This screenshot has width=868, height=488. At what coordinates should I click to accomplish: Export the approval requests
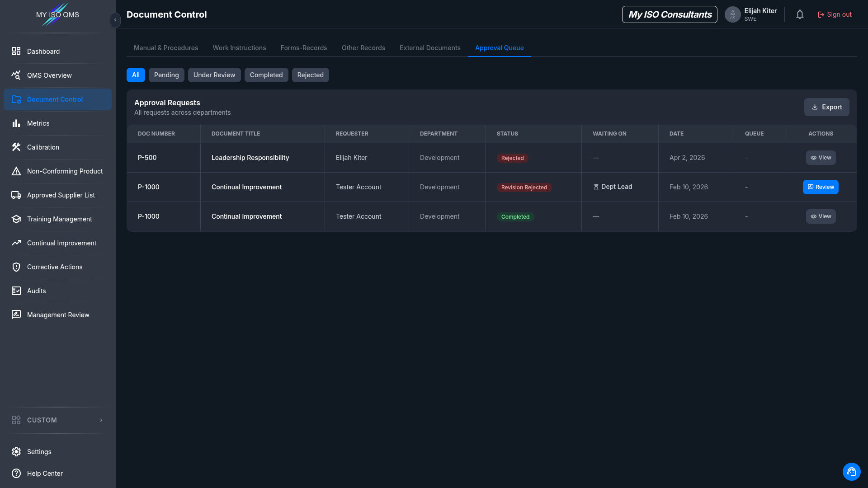826,107
